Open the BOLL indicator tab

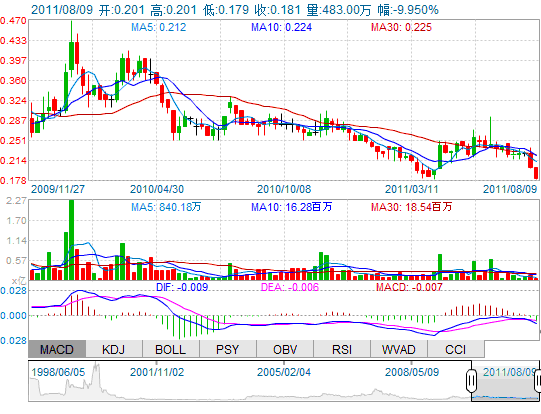click(171, 349)
